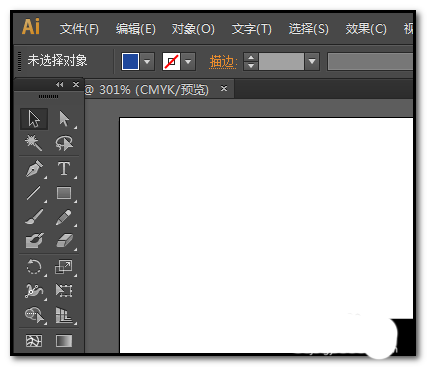Select the Shape Builder tool
The width and height of the screenshot is (427, 367).
click(x=34, y=315)
